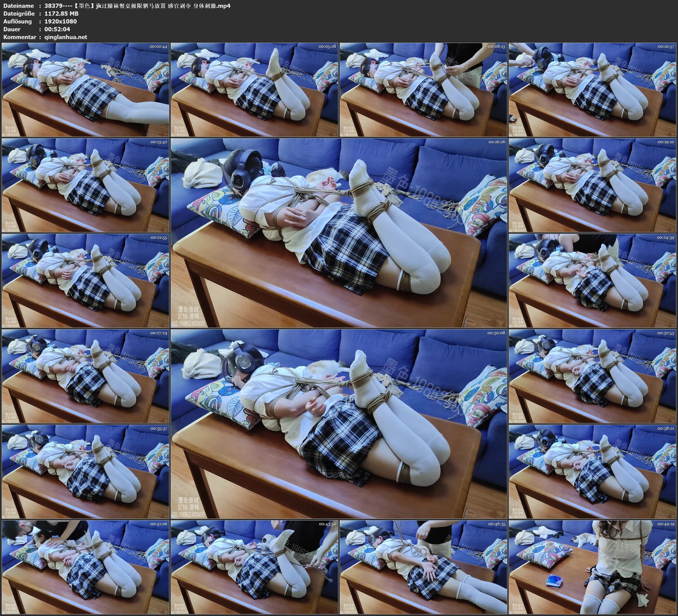Open the frame marked 00:08:13
This screenshot has width=678, height=616.
pos(423,90)
